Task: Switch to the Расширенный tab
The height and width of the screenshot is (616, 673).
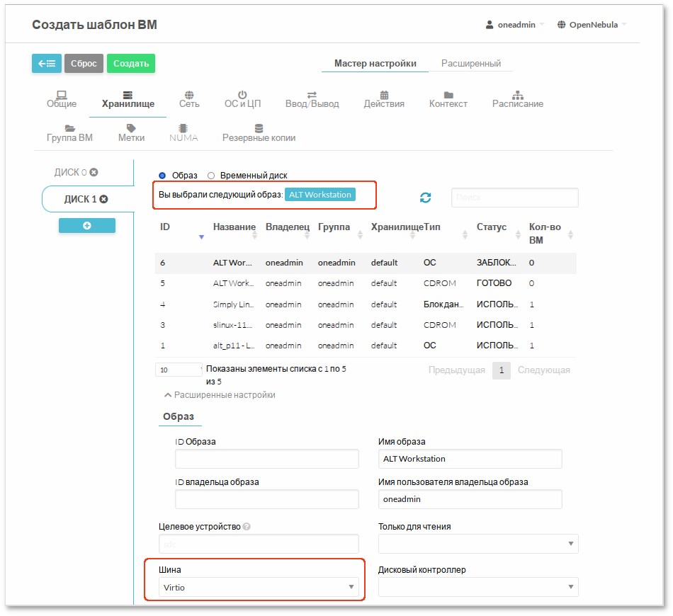Action: pyautogui.click(x=471, y=64)
